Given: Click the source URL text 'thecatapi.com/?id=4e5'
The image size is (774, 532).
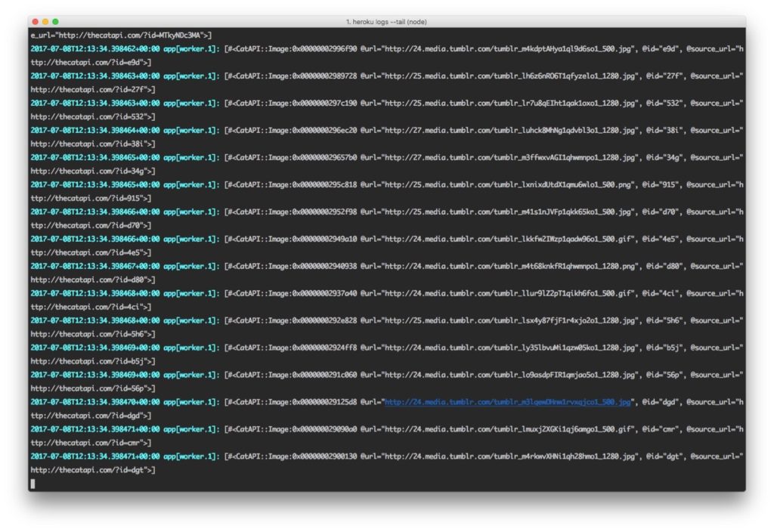Looking at the screenshot, I should (96, 252).
